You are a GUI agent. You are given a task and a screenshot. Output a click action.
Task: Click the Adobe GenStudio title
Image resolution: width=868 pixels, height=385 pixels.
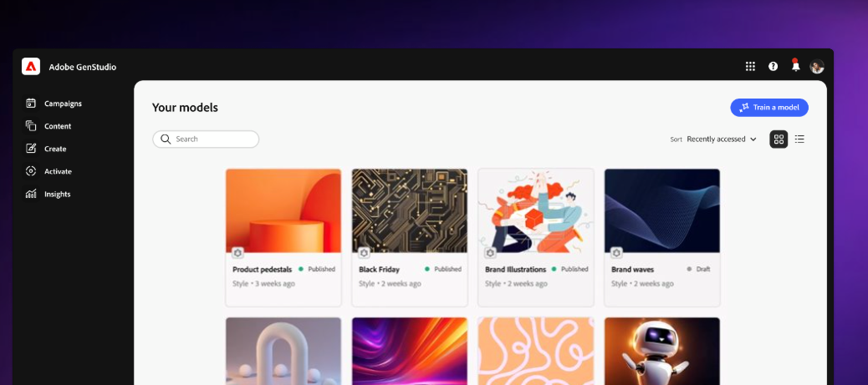(x=83, y=67)
